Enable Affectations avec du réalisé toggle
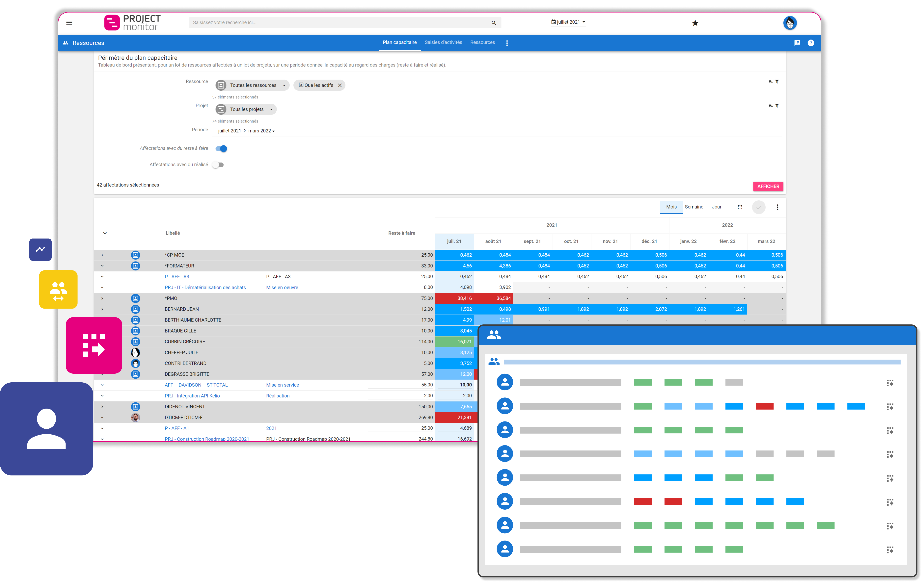The width and height of the screenshot is (924, 583). 218,165
